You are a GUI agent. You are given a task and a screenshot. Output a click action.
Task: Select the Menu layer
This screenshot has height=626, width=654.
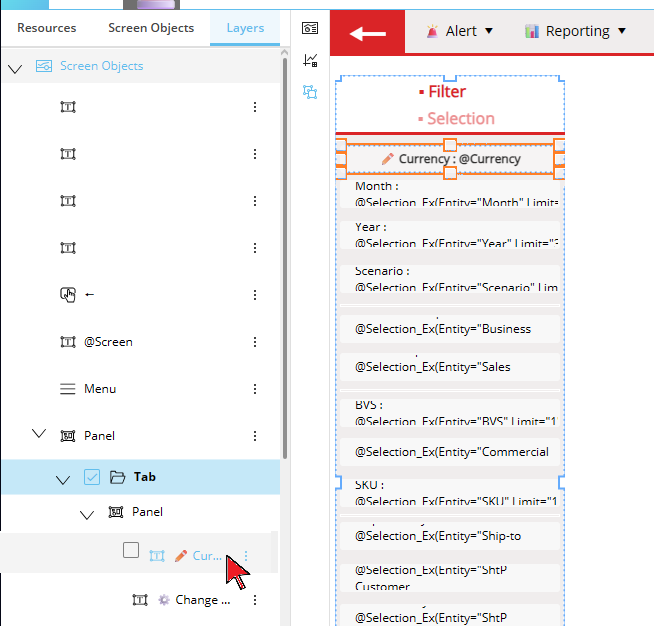tap(100, 389)
